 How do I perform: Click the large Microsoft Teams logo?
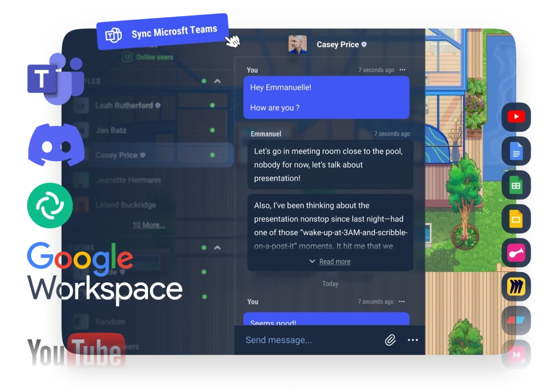[55, 79]
